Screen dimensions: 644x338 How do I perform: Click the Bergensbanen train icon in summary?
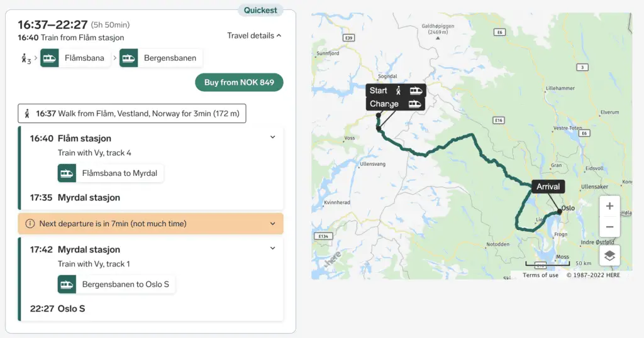128,58
